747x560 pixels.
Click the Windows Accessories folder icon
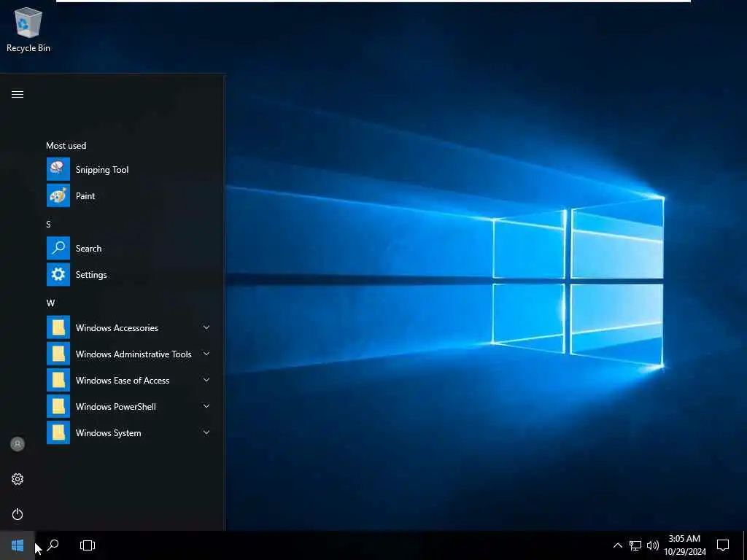tap(58, 327)
